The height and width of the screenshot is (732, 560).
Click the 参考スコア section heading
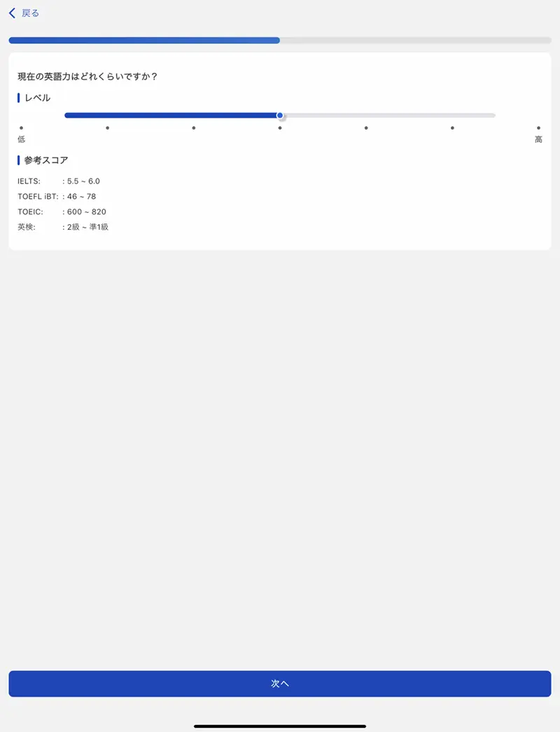[x=46, y=160]
